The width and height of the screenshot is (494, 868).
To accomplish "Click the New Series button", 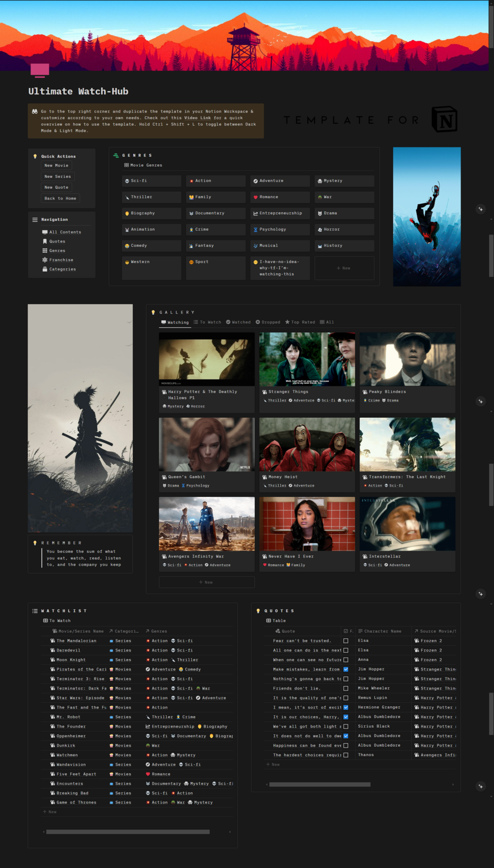I will pos(58,176).
